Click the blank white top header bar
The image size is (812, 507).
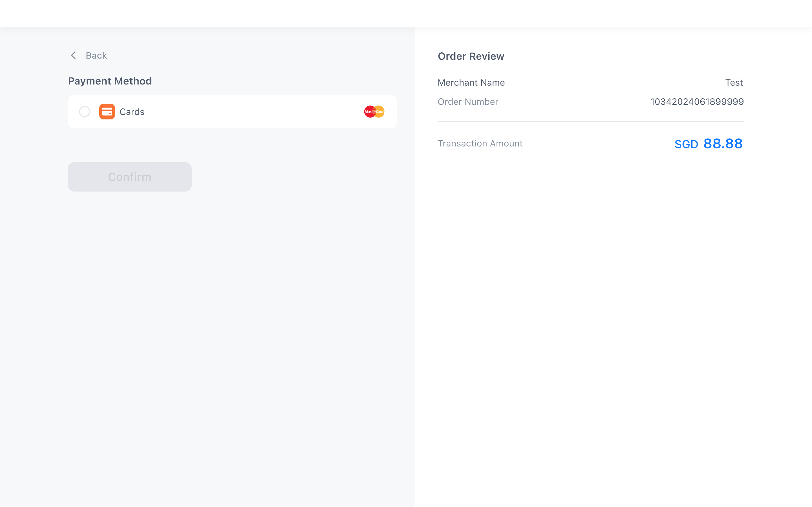tap(406, 14)
